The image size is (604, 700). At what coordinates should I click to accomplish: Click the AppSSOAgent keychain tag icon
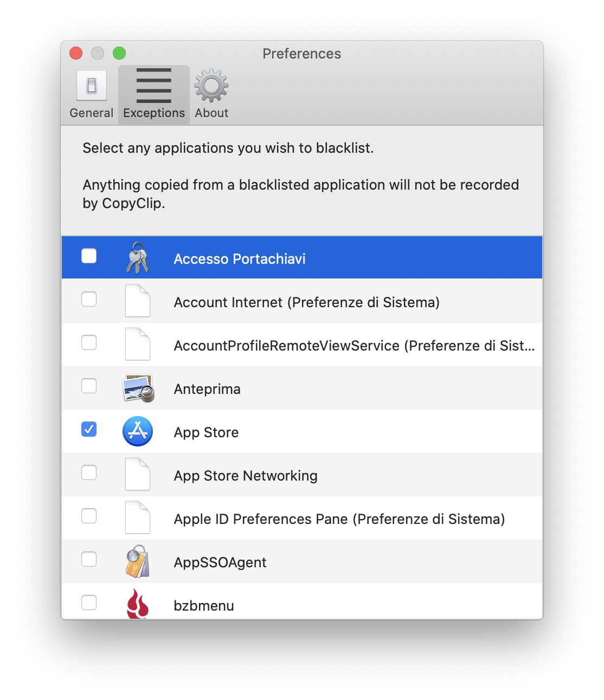pos(138,561)
